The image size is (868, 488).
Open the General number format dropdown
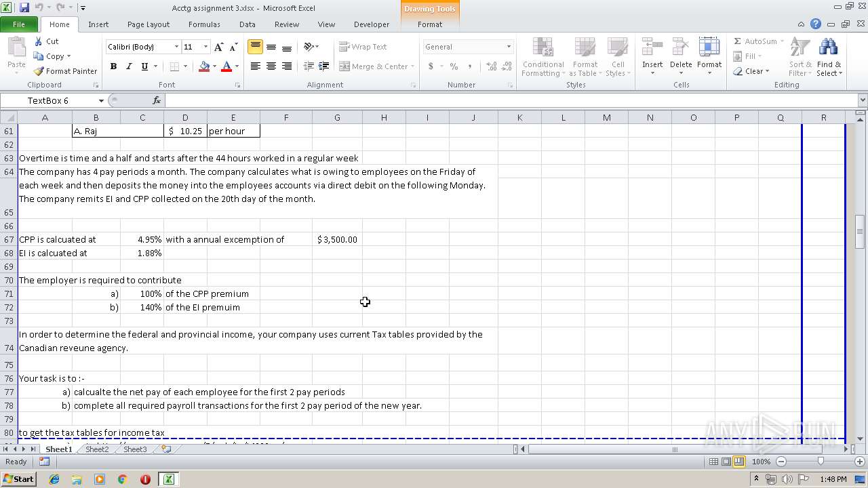(509, 47)
